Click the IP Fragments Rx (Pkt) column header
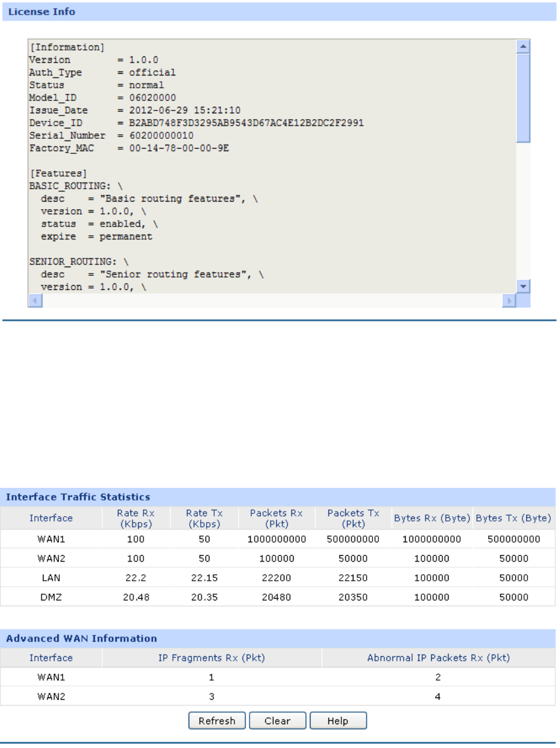 (x=212, y=658)
